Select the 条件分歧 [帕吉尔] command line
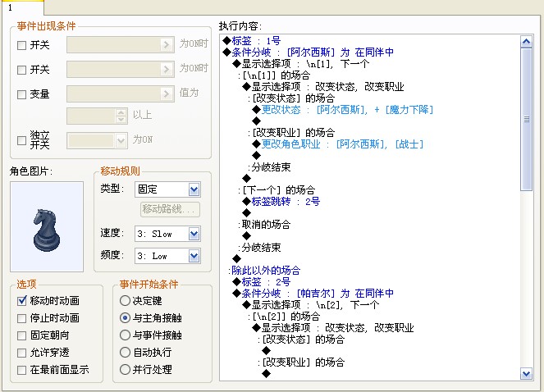The image size is (544, 392). click(x=313, y=293)
